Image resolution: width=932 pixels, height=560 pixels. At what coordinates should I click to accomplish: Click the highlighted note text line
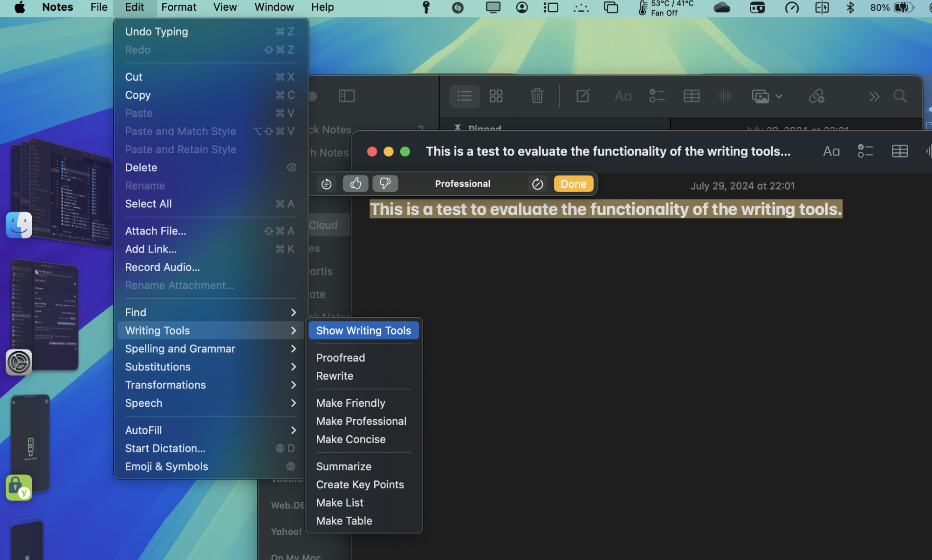click(605, 209)
